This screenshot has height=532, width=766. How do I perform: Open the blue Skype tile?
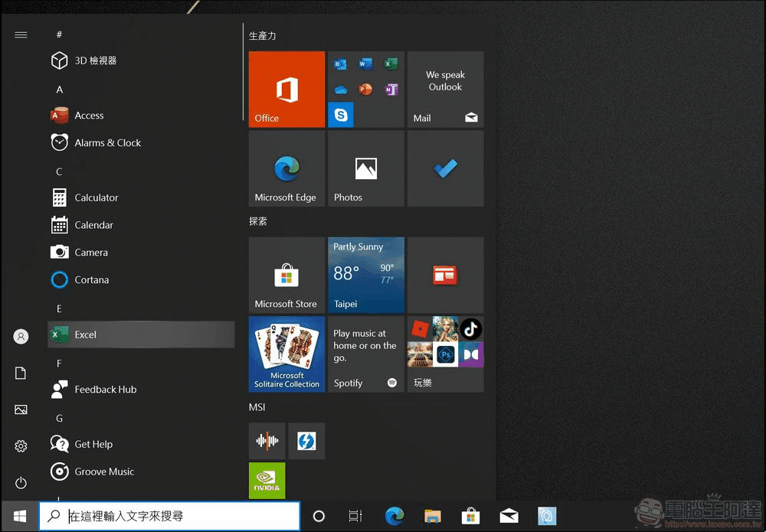tap(341, 115)
